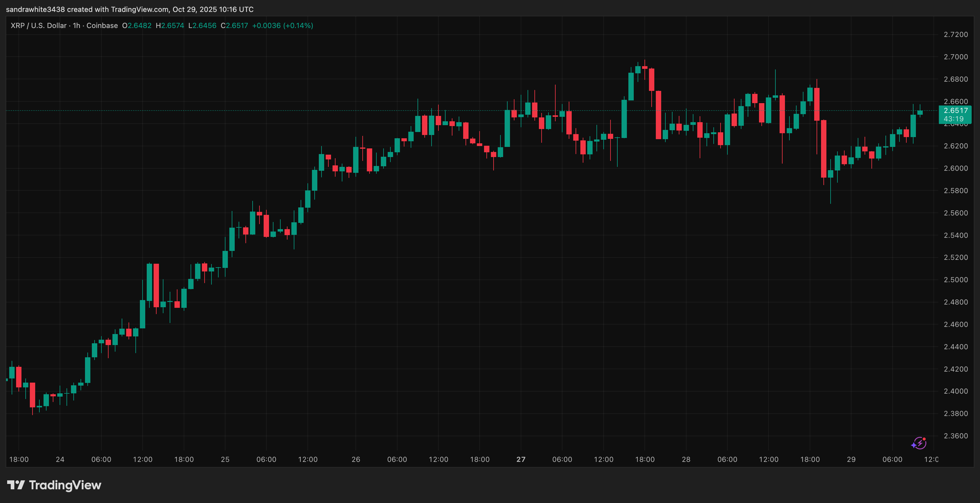The image size is (980, 503).
Task: Select the high value H2.6574 in the legend
Action: (x=170, y=25)
